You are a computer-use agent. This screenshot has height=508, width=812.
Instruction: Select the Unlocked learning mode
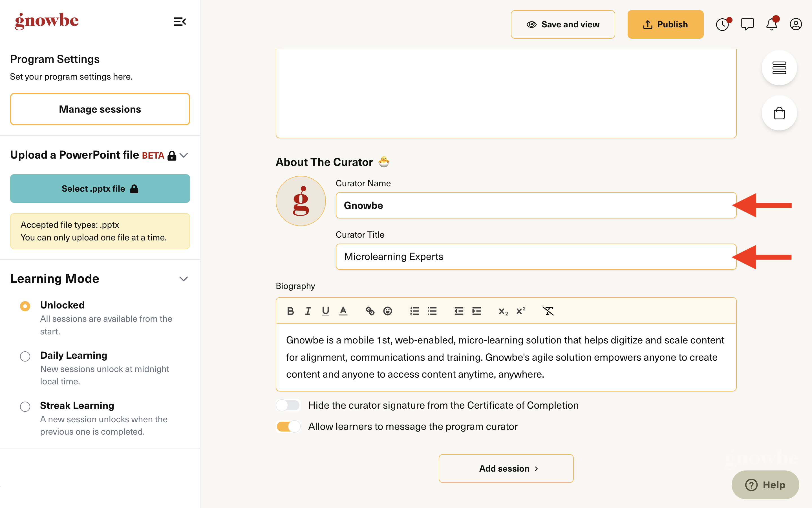click(25, 306)
